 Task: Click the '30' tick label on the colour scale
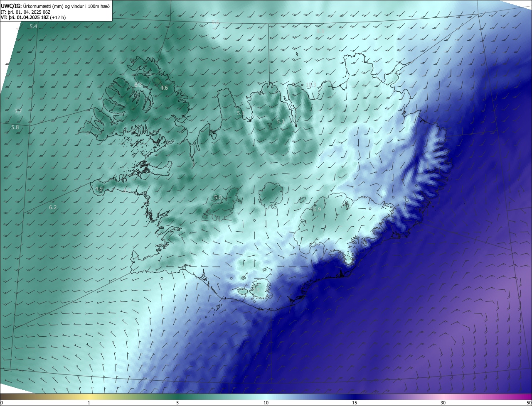click(443, 403)
